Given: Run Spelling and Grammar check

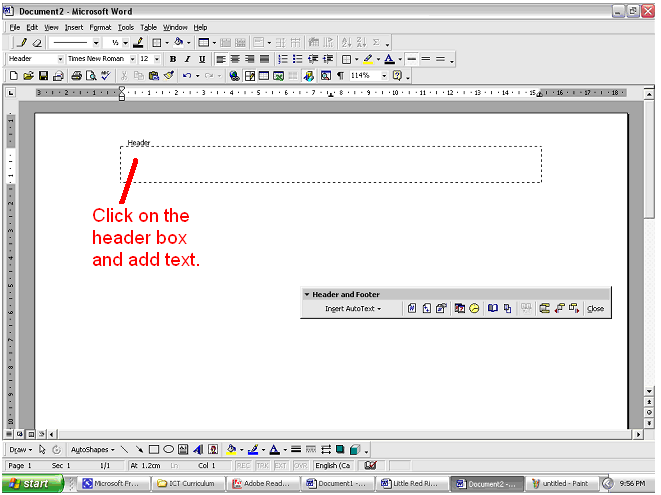Looking at the screenshot, I should point(105,76).
